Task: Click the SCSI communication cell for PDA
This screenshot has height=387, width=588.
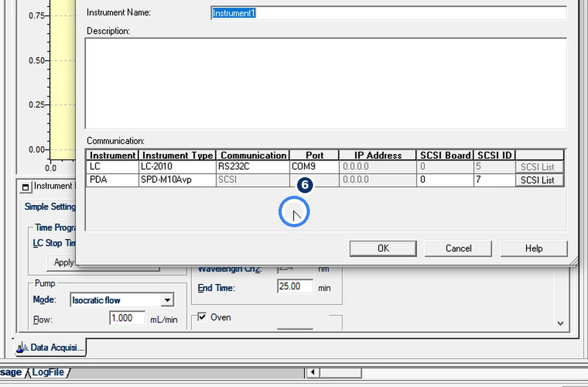Action: pyautogui.click(x=253, y=180)
